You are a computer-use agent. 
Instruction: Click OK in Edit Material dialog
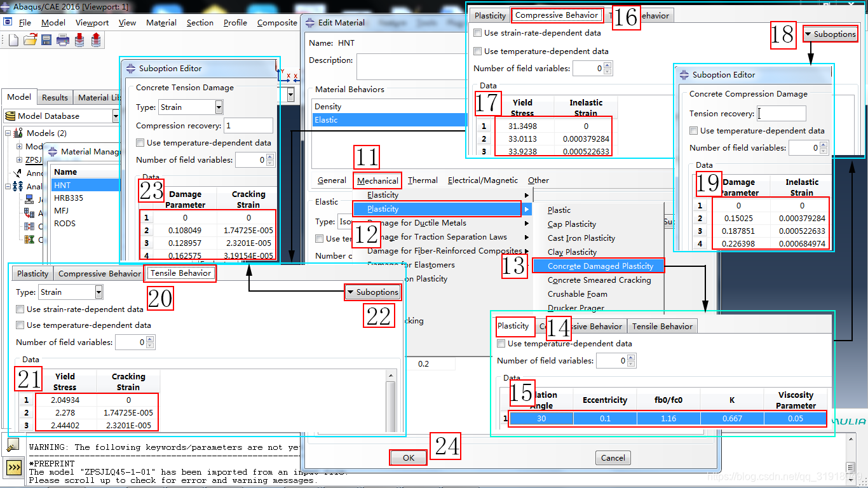(409, 457)
